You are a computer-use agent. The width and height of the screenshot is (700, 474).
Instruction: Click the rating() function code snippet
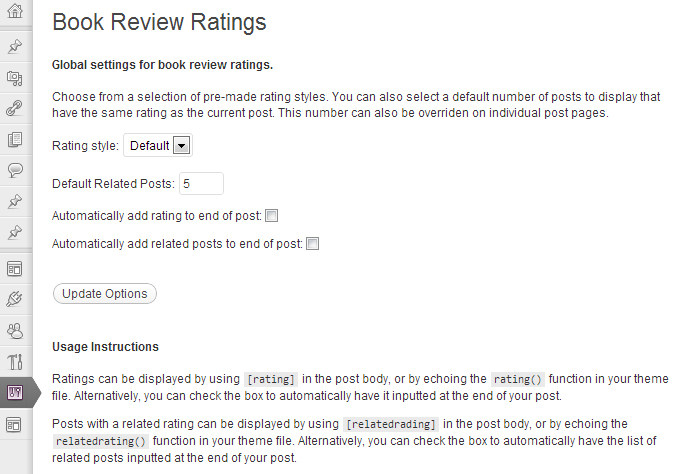pos(517,380)
